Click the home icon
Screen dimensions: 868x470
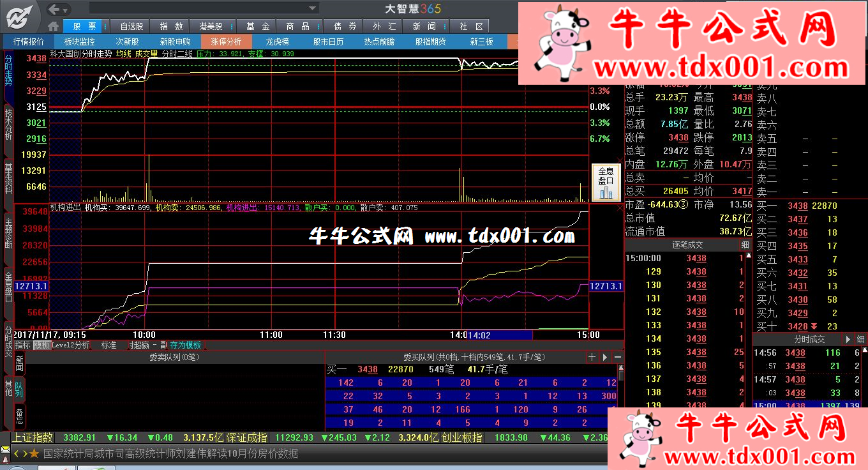(54, 26)
